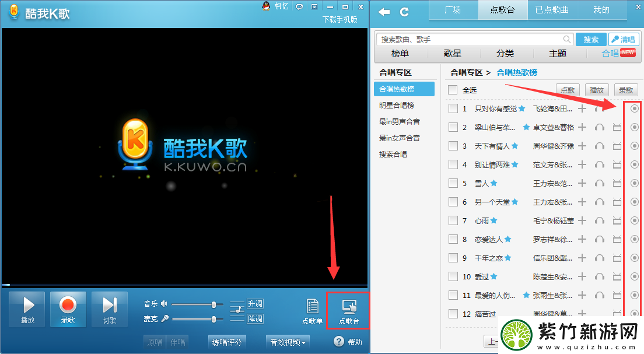Refresh the song panel with the reload icon
Image resolution: width=644 pixels, height=354 pixels.
[405, 12]
